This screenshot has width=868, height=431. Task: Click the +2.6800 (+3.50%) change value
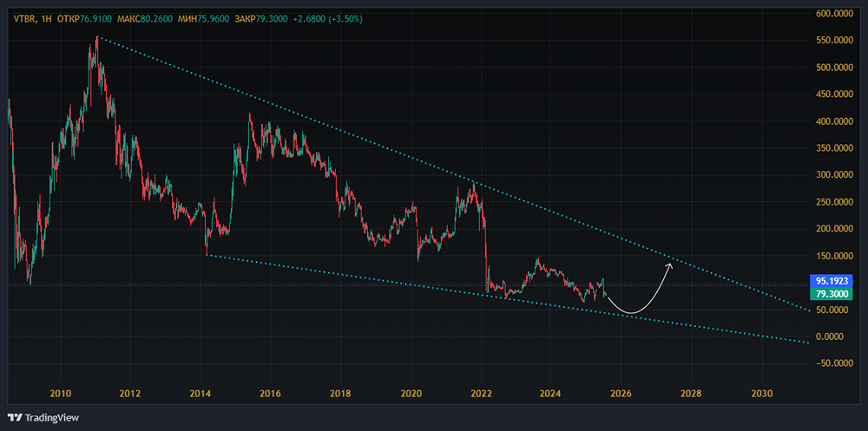coord(328,19)
